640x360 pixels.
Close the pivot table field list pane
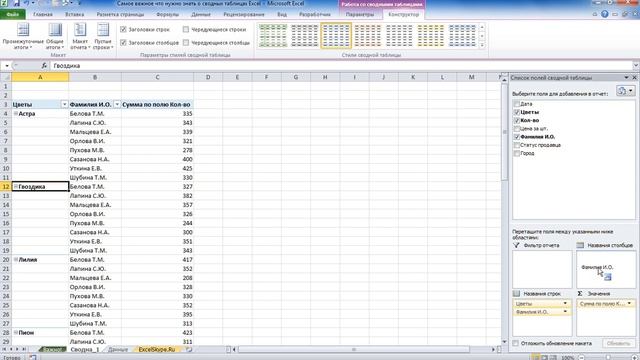[x=635, y=78]
